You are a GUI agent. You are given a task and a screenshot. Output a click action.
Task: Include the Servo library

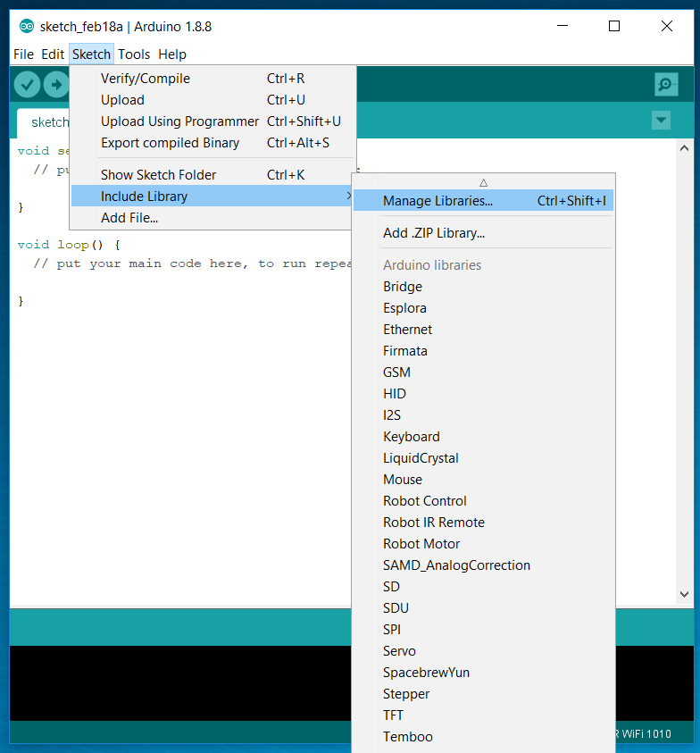(399, 651)
